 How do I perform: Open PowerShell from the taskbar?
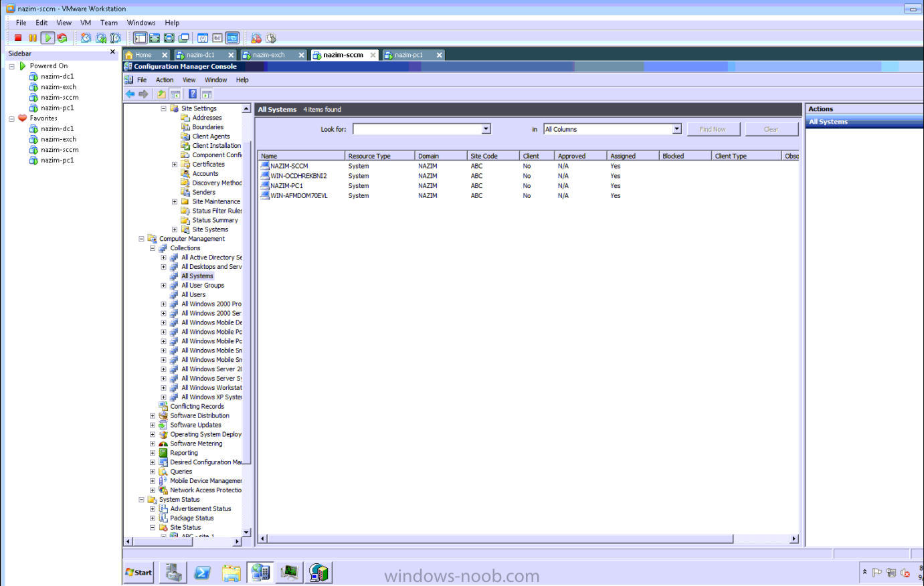tap(202, 573)
